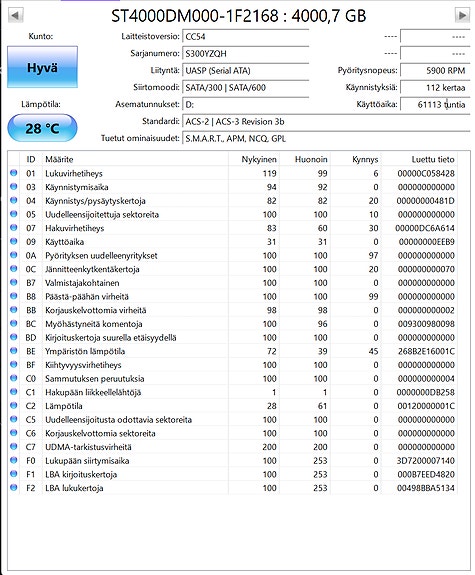Focus the Pyöritysnopeus field 5900 RPM

(435, 70)
